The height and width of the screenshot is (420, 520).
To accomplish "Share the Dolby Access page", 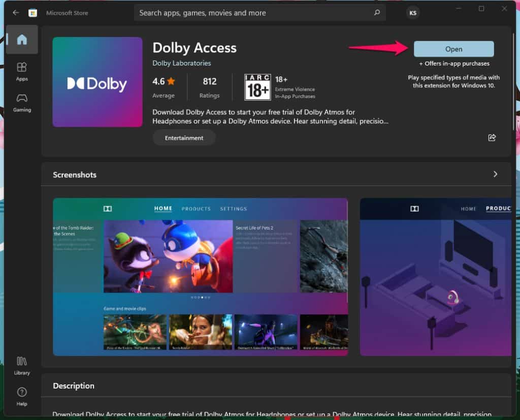I will 492,138.
